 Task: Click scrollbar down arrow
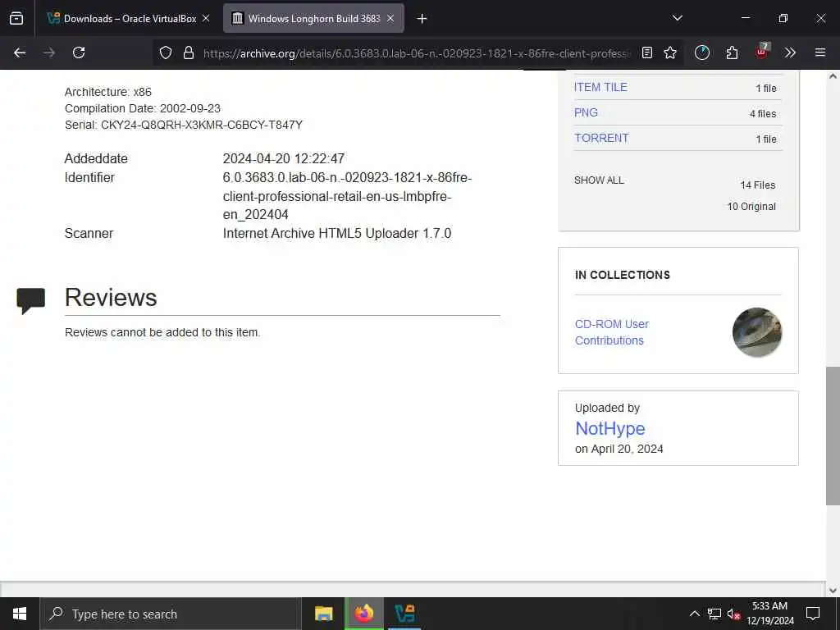(x=833, y=591)
